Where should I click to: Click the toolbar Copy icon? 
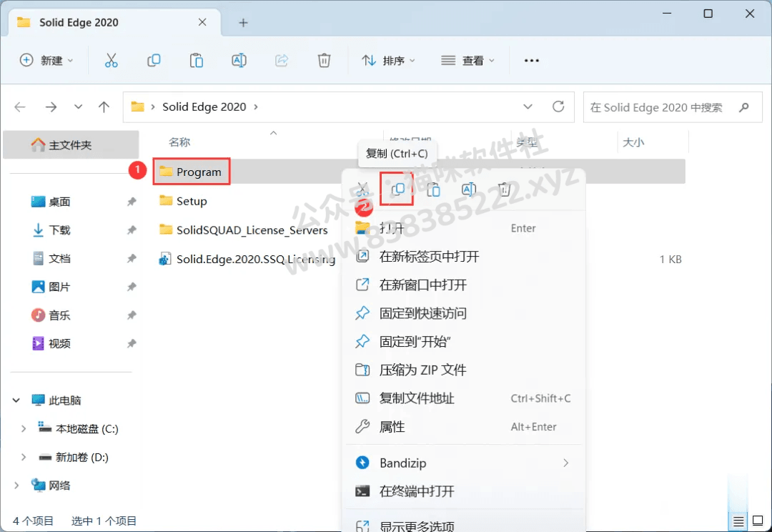pyautogui.click(x=154, y=61)
